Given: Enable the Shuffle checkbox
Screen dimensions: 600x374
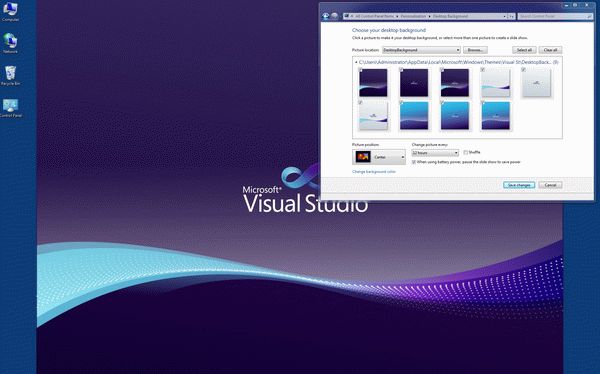Looking at the screenshot, I should pyautogui.click(x=466, y=152).
